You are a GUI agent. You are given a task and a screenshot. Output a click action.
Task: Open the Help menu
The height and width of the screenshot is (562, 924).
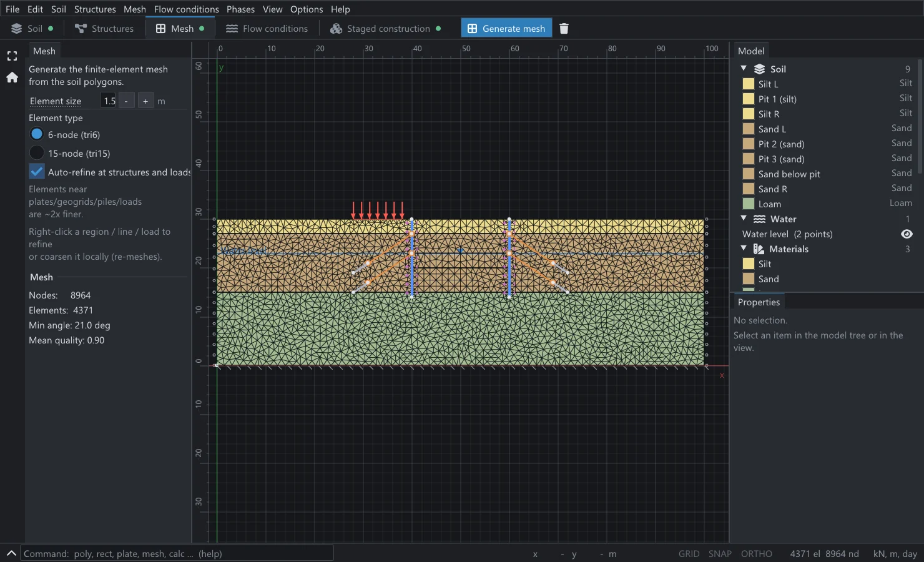(340, 9)
